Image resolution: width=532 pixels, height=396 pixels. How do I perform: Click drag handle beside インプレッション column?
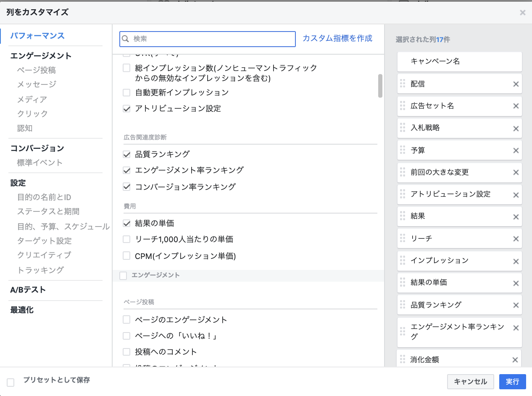point(403,261)
